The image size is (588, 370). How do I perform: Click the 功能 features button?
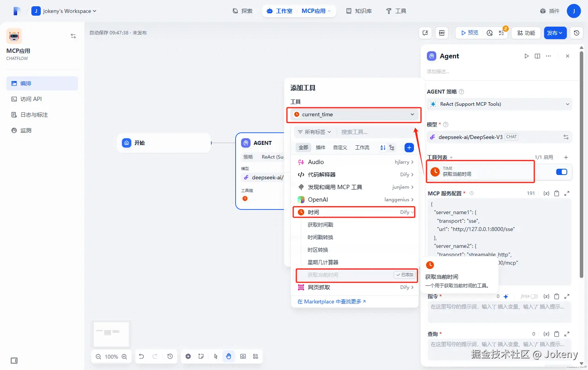pyautogui.click(x=526, y=33)
